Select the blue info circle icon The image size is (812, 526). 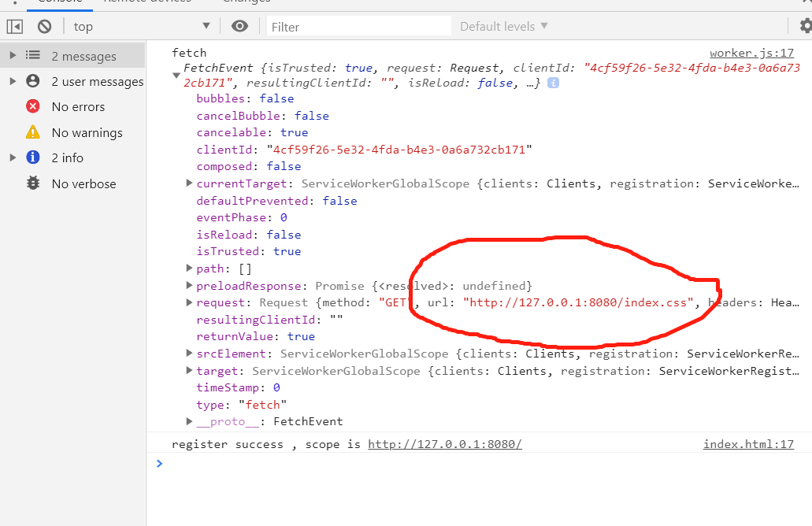(x=32, y=157)
